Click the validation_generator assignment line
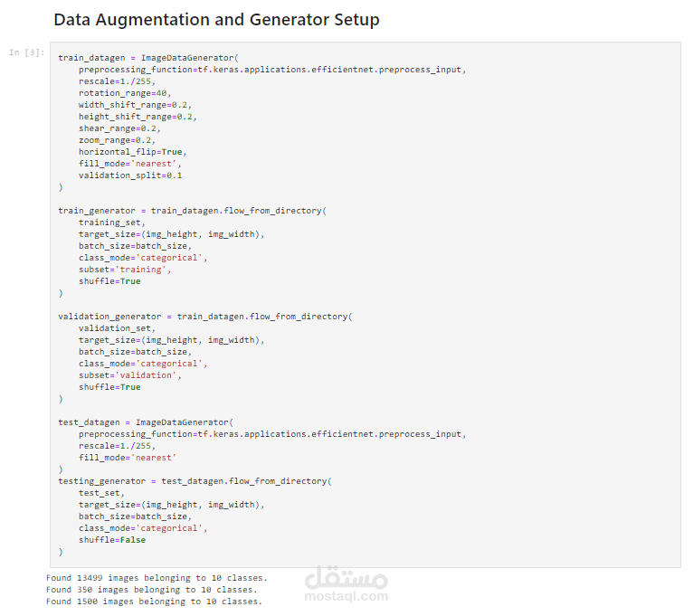 (x=204, y=317)
